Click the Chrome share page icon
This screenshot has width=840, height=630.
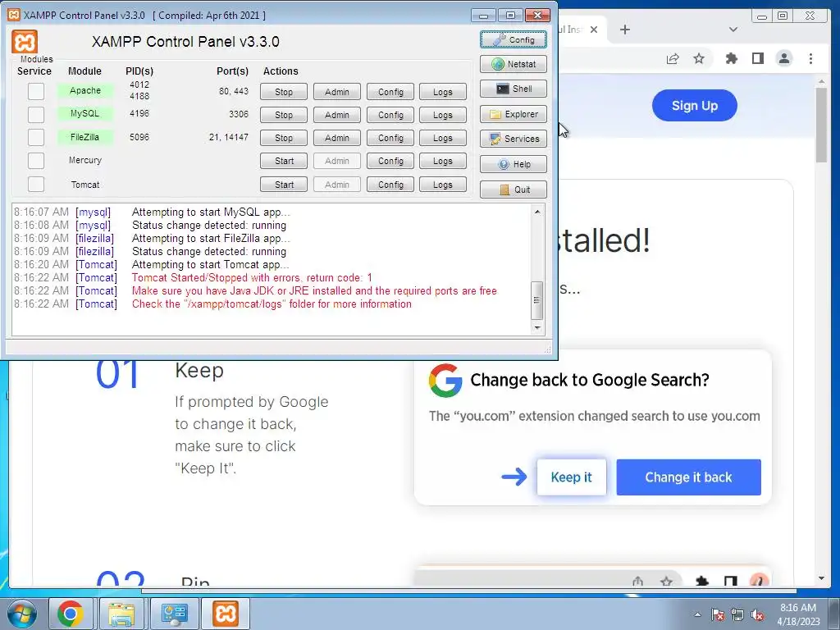673,58
